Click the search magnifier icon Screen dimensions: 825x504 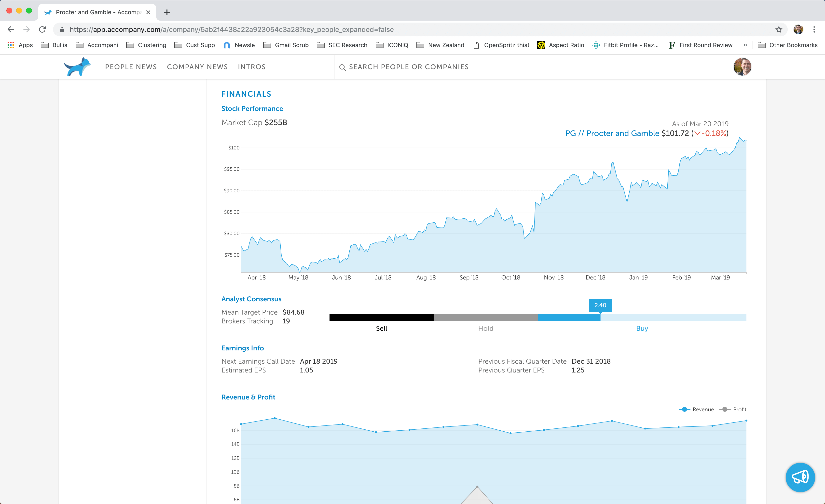342,67
